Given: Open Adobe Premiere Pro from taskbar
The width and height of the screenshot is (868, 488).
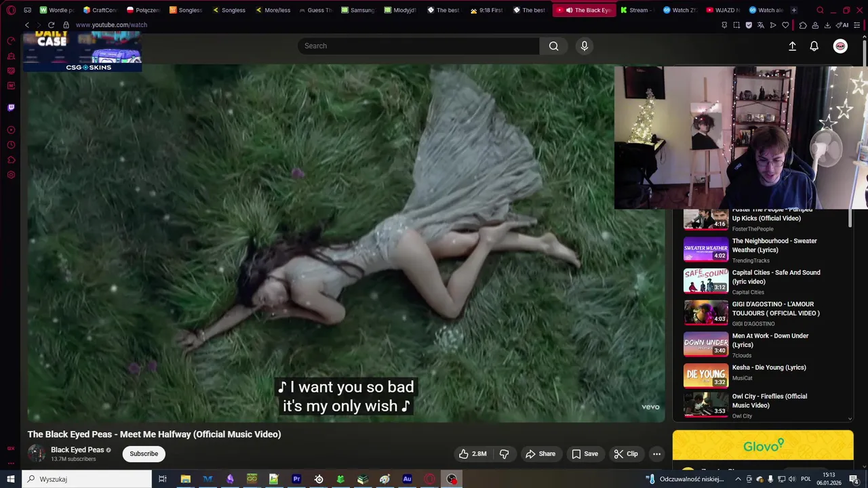Looking at the screenshot, I should (296, 479).
